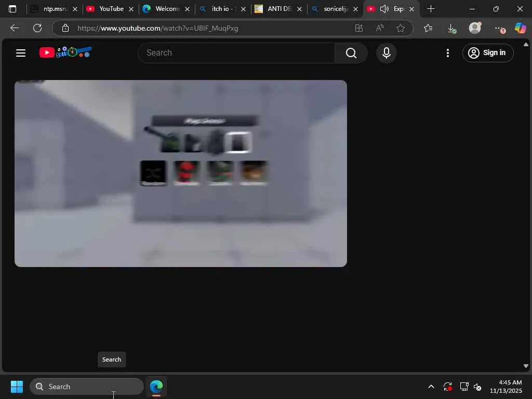Screen dimensions: 532x399
Task: Refresh the current page
Action: click(37, 28)
